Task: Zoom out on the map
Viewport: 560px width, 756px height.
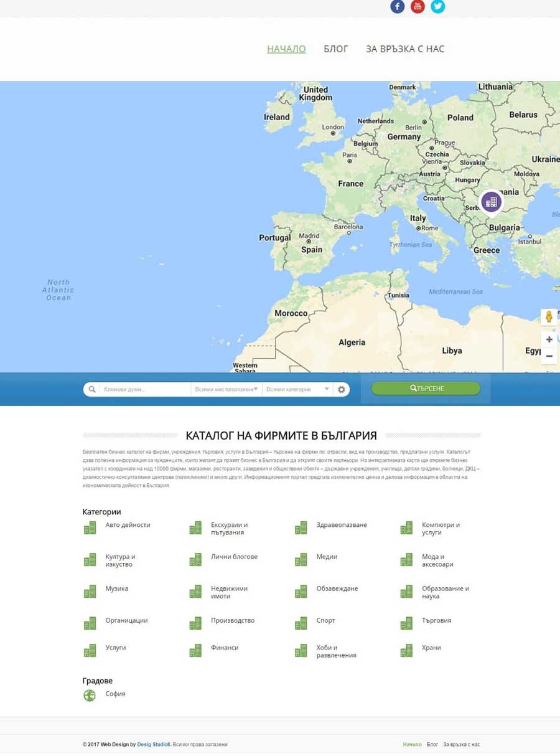Action: [x=549, y=356]
